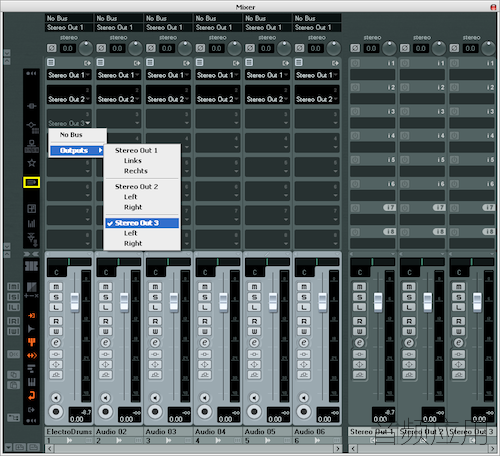
Task: Select Stereo Out 2 in submenu
Action: click(136, 187)
